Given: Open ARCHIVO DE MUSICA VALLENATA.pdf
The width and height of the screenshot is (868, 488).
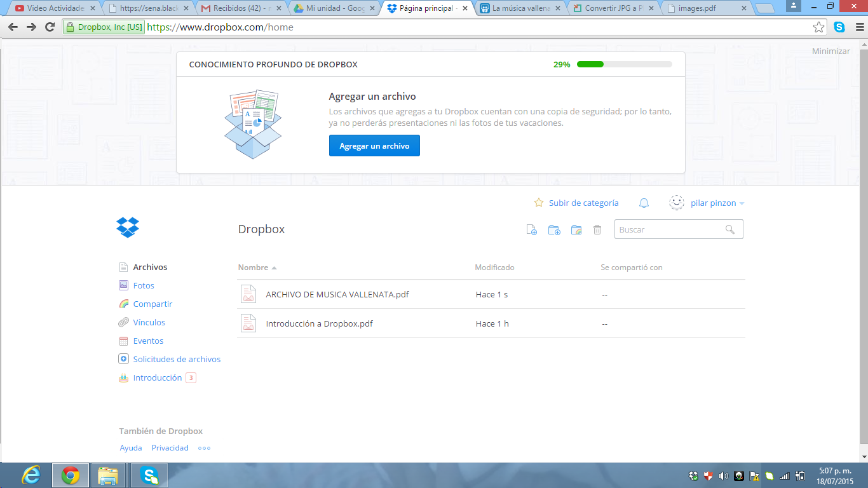Looking at the screenshot, I should click(336, 294).
